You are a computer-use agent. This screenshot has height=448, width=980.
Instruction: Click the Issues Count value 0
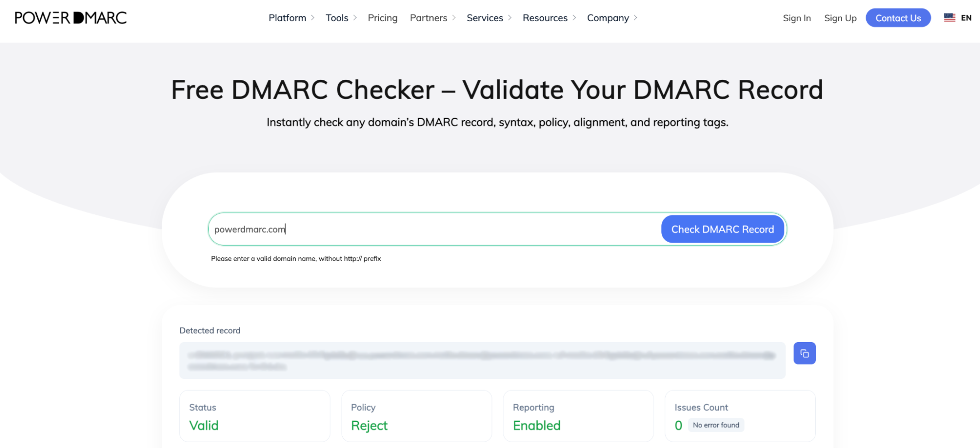coord(678,425)
